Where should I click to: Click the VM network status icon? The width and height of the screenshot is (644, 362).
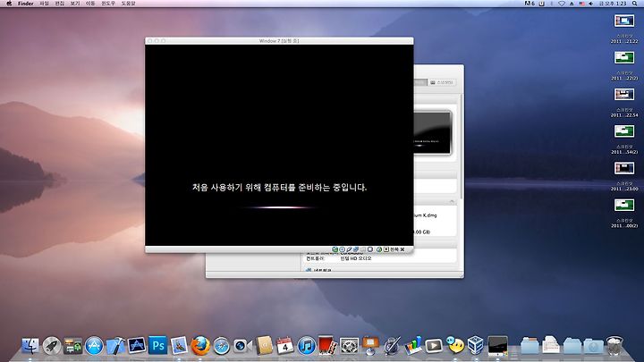pos(356,249)
